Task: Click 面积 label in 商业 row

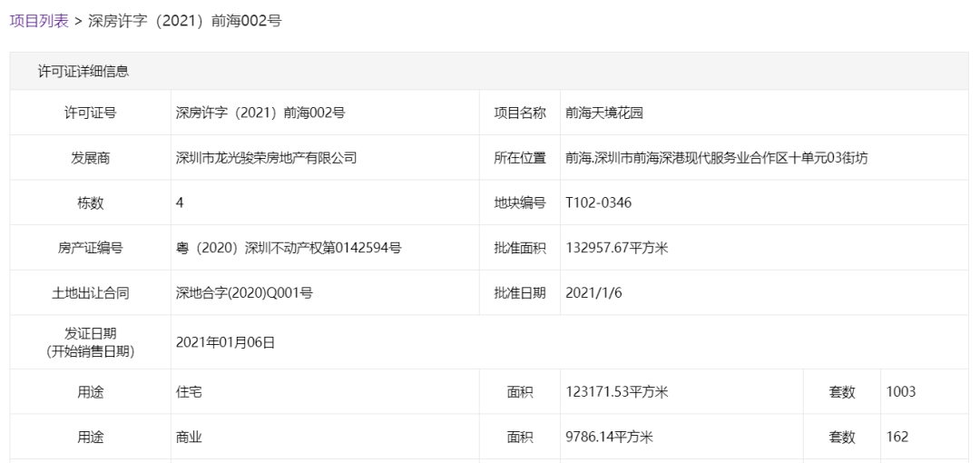Action: coord(519,437)
